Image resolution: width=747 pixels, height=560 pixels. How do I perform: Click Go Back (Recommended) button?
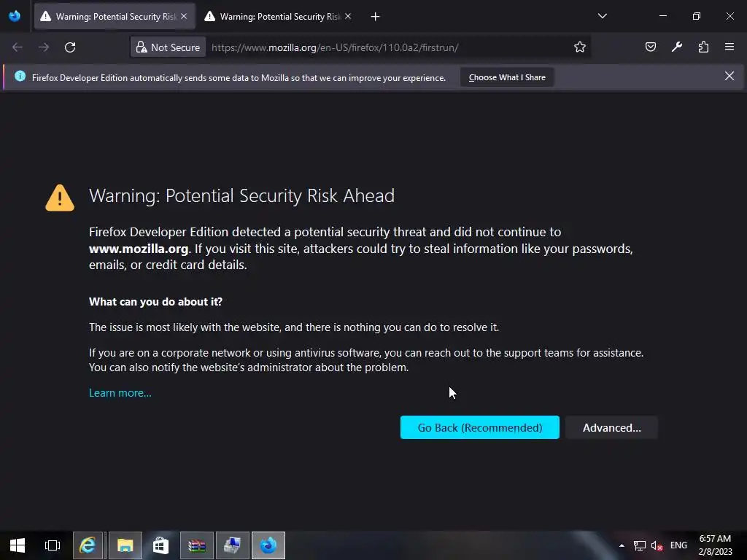480,427
